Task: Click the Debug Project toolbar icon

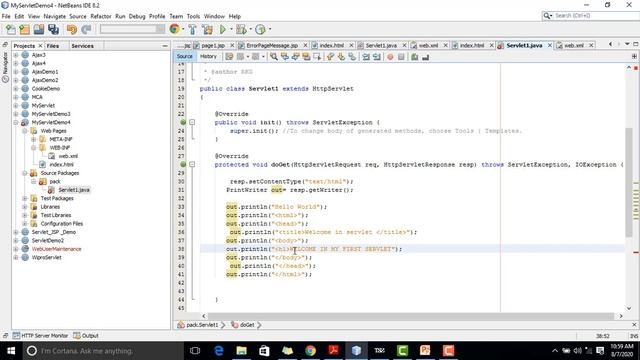Action: (x=241, y=29)
